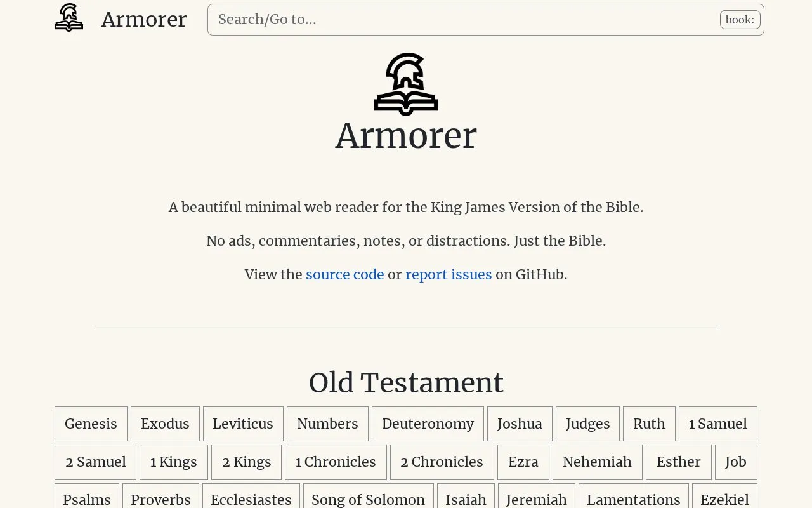Open 1 Samuel
Image resolution: width=812 pixels, height=508 pixels.
coord(718,424)
